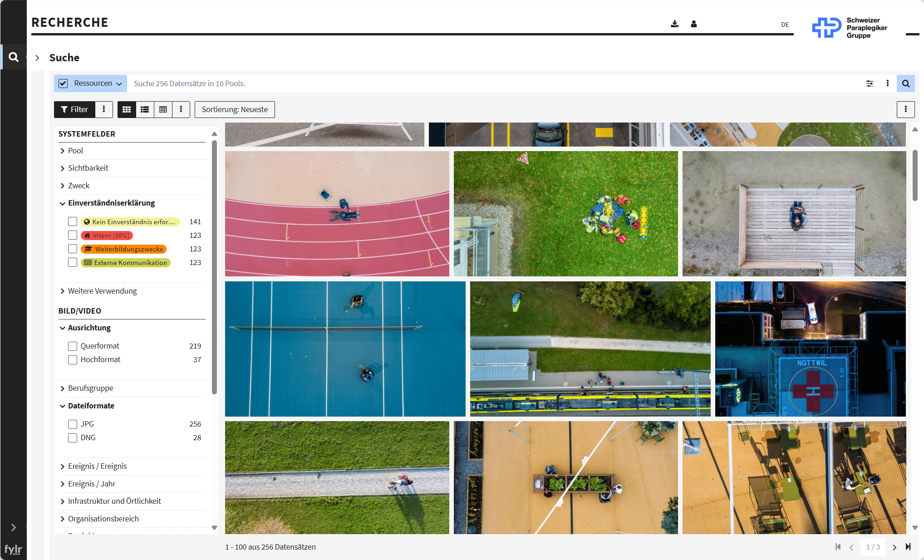
Task: Expand Infrastruktur und Örtlichkeit filter
Action: pos(132,501)
